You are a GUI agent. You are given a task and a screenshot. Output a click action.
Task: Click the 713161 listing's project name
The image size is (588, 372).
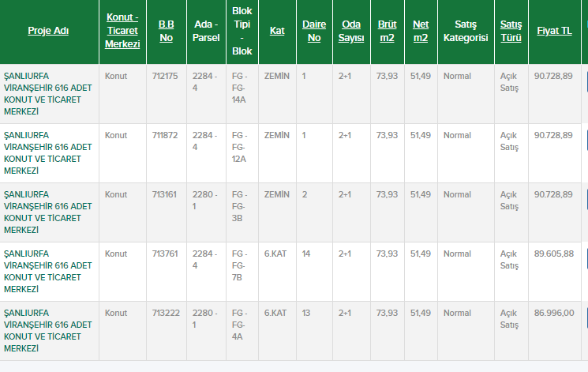coord(49,212)
